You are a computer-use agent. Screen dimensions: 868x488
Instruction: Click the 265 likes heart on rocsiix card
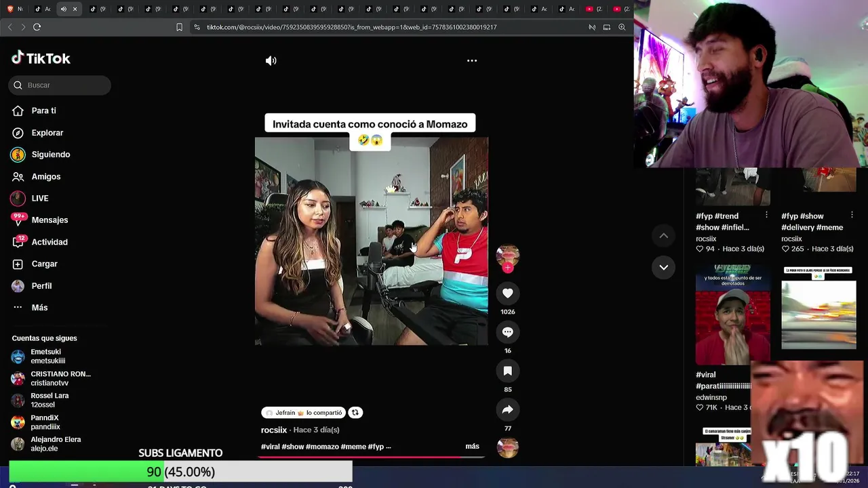click(x=785, y=249)
